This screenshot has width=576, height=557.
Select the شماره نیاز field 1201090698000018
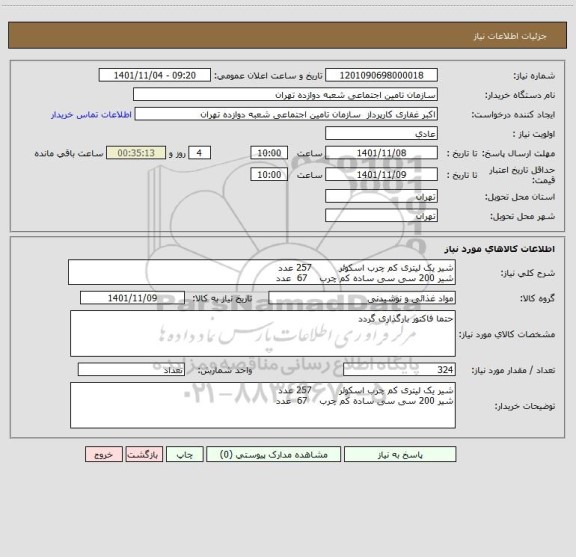(x=381, y=75)
